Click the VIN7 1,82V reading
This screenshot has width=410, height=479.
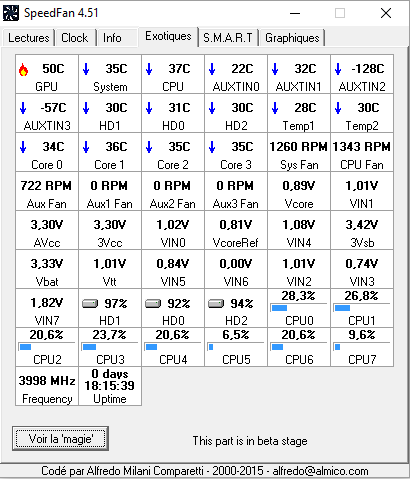coord(47,308)
